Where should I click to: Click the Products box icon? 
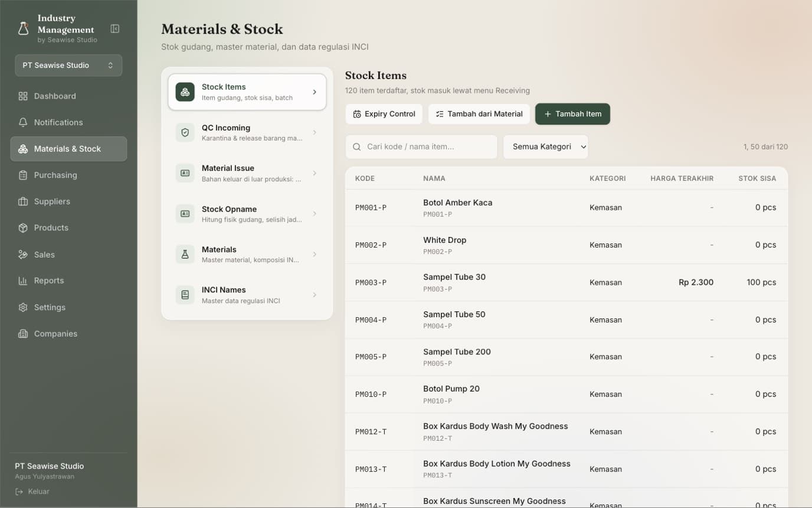23,227
